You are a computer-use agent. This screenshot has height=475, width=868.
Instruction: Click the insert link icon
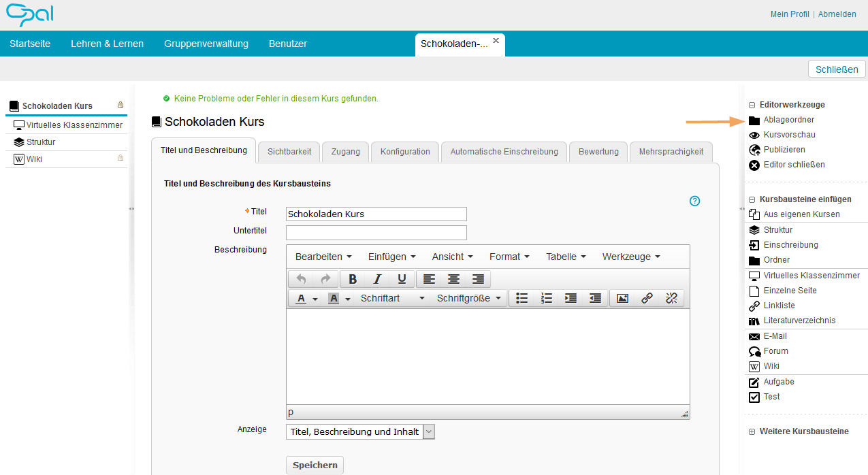coord(647,298)
